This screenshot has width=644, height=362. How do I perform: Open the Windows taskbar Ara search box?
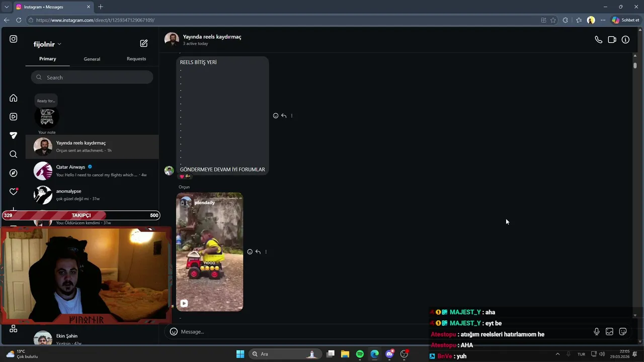point(286,354)
